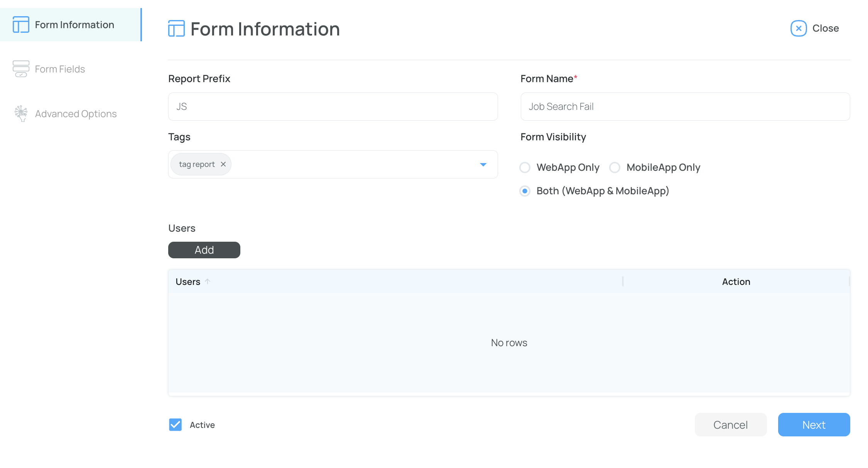Click the Next button

point(814,424)
